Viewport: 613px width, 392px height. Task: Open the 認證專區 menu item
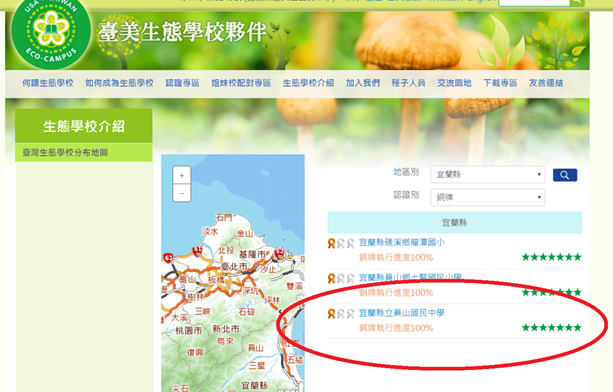pos(182,83)
